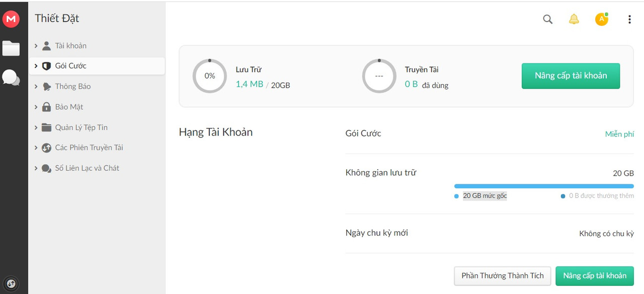Expand the Thông Báo section chevron
The height and width of the screenshot is (294, 644).
[36, 87]
